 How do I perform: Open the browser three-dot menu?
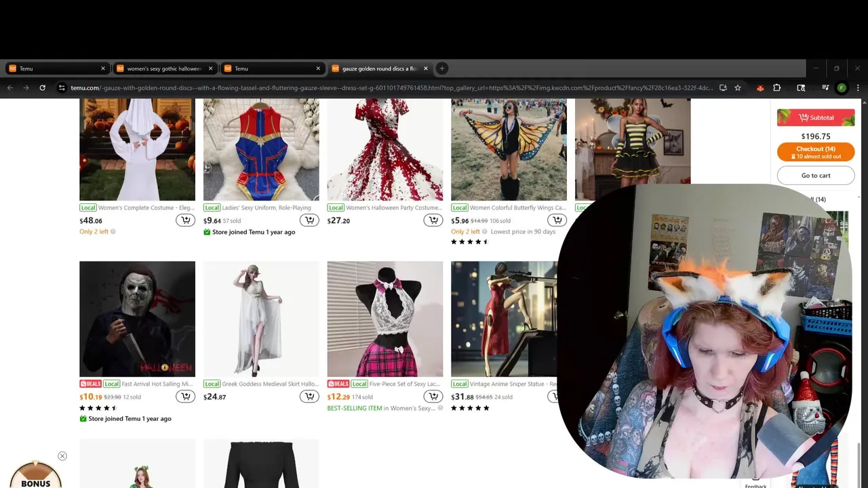pos(858,87)
